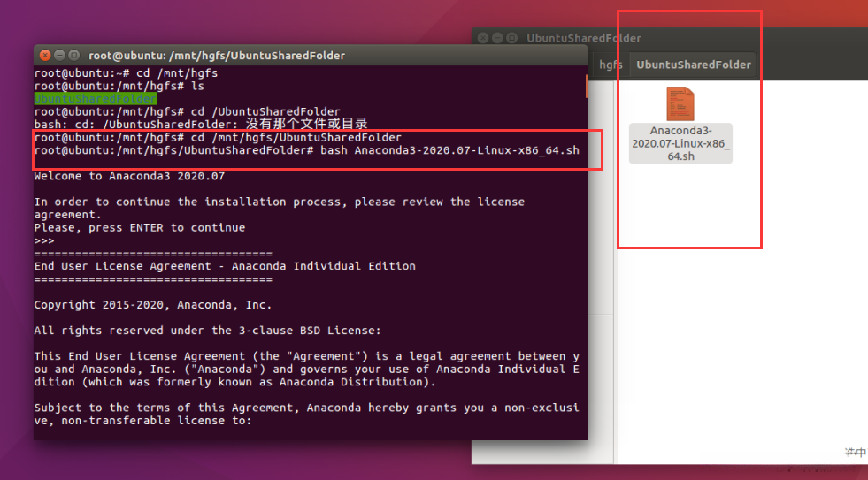Click the 'Welcome to Anaconda3 2020.07' line

(129, 177)
